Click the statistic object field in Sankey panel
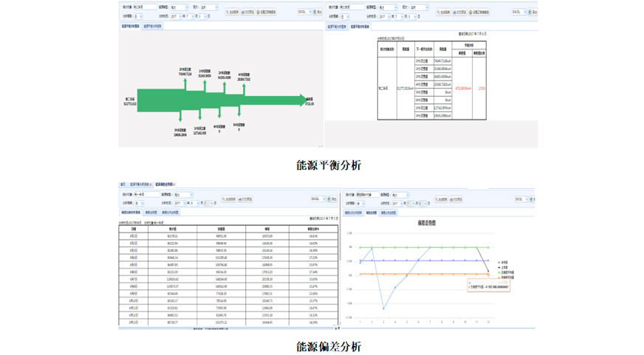This screenshot has width=644, height=355. [144, 7]
